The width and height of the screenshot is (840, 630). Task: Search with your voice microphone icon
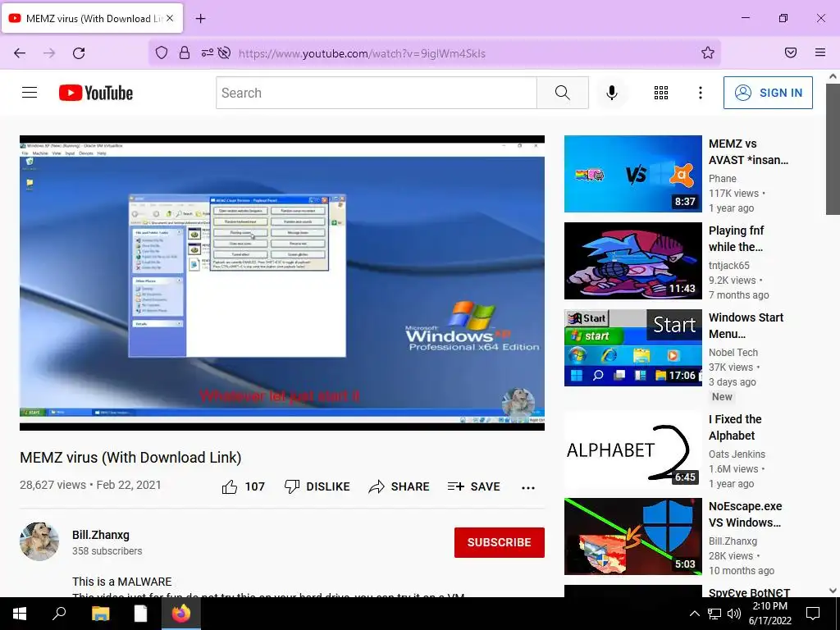pos(612,93)
